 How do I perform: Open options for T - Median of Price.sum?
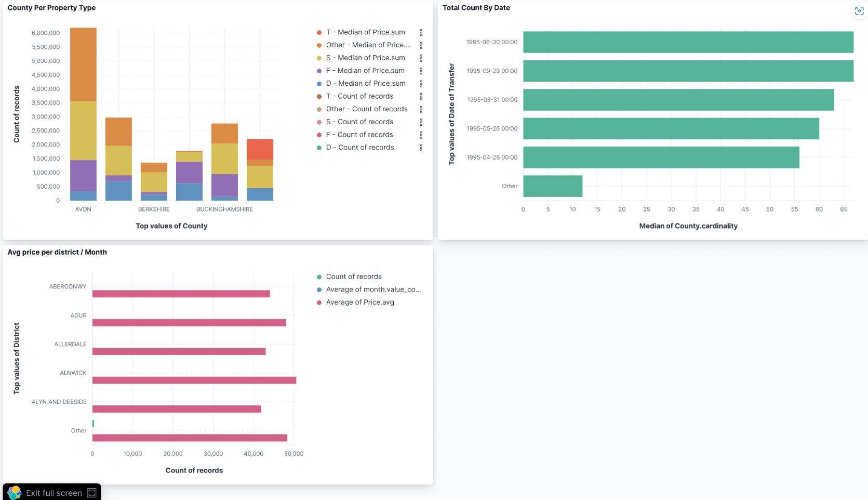pyautogui.click(x=421, y=32)
